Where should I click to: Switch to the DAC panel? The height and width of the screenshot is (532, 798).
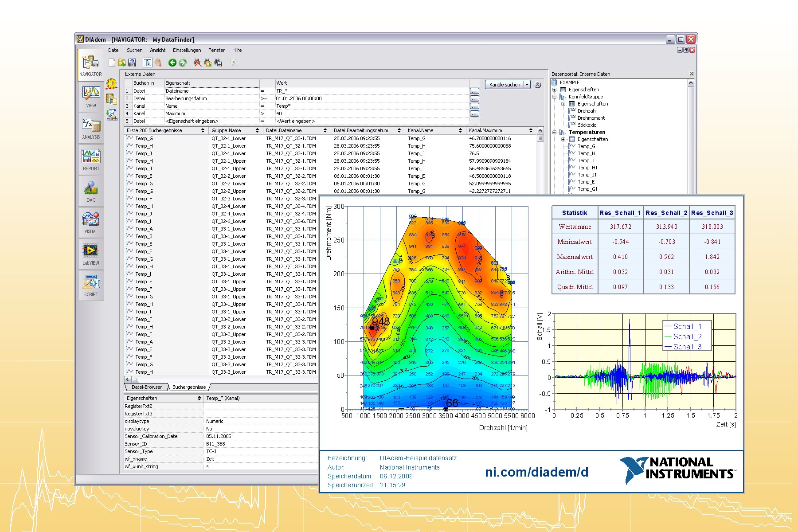[x=91, y=191]
